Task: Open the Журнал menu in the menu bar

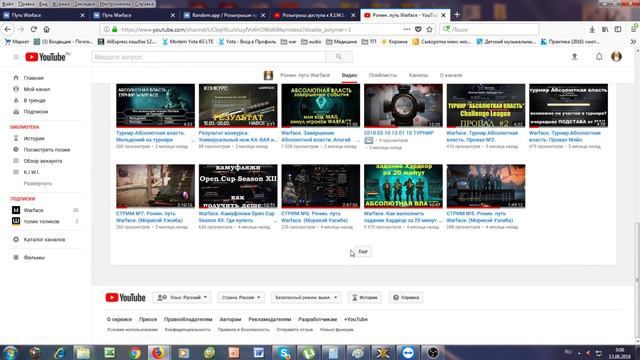Action: [60, 4]
